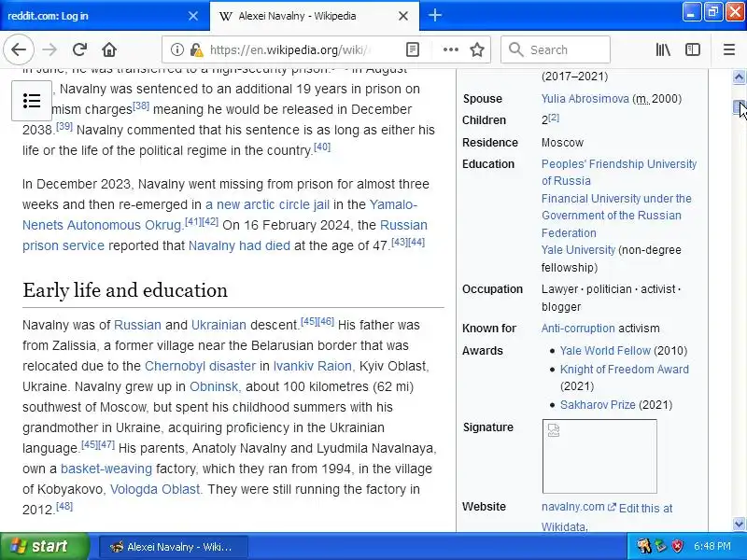The image size is (747, 560).
Task: Open Peoples' Friendship University of Russia link
Action: coord(619,173)
